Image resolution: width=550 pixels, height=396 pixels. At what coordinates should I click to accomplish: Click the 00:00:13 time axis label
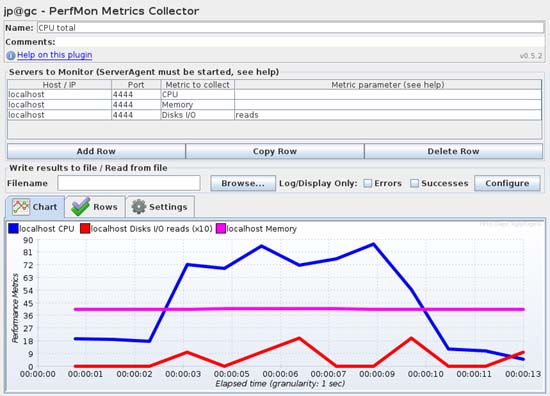pyautogui.click(x=523, y=374)
